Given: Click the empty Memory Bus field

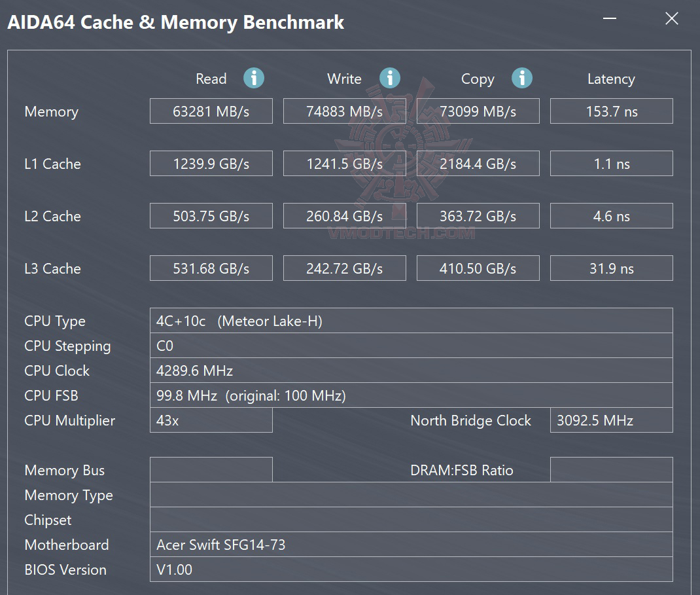Looking at the screenshot, I should [211, 470].
